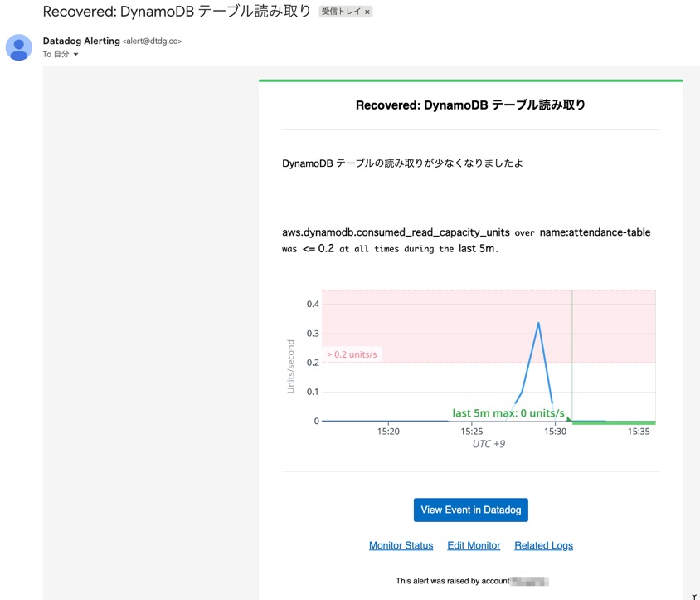This screenshot has width=700, height=600.
Task: Click the 受信トレイ label chip
Action: point(341,12)
